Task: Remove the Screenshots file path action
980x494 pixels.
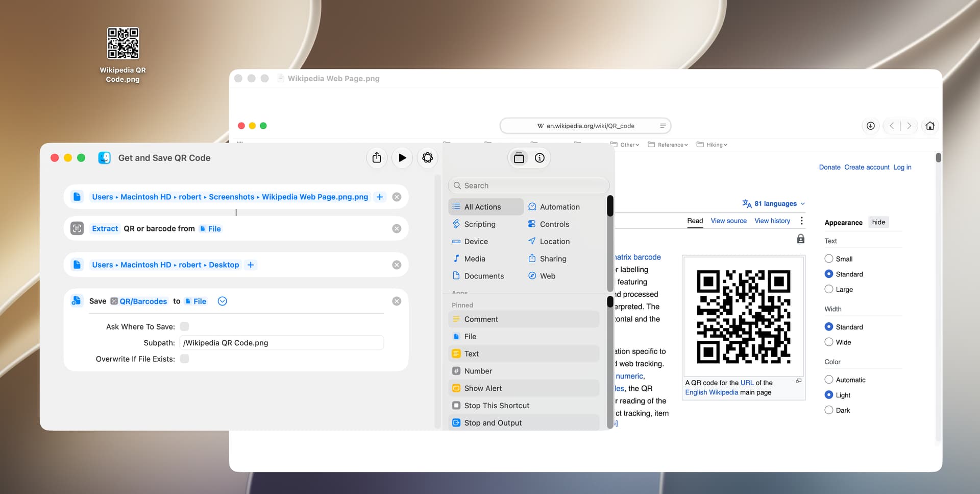Action: pyautogui.click(x=397, y=197)
